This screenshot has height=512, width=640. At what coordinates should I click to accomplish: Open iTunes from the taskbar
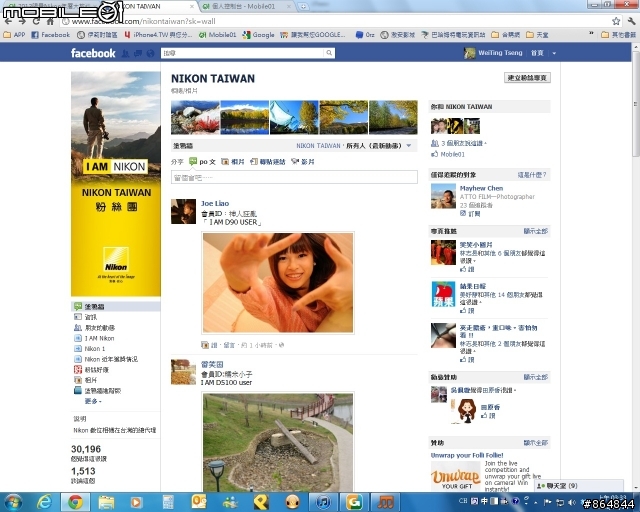pos(323,502)
